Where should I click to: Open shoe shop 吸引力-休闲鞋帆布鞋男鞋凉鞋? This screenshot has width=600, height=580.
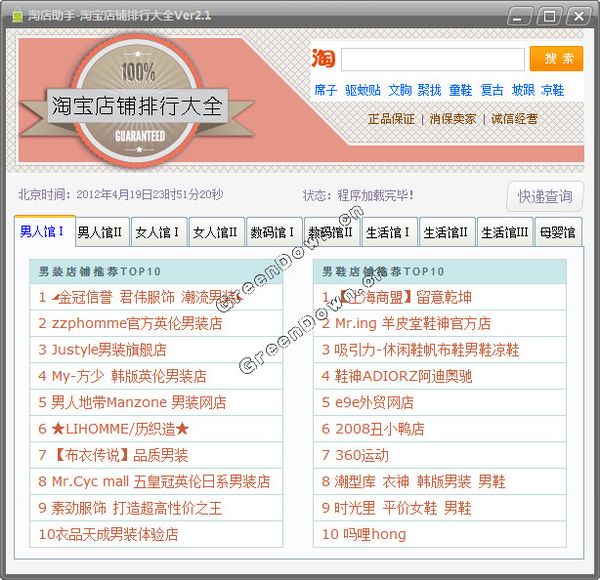pyautogui.click(x=440, y=350)
